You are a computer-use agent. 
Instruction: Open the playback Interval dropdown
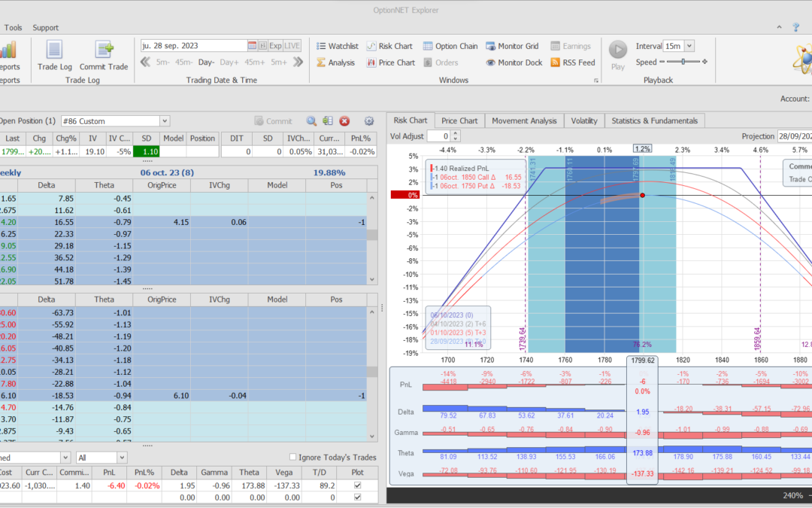(x=689, y=46)
